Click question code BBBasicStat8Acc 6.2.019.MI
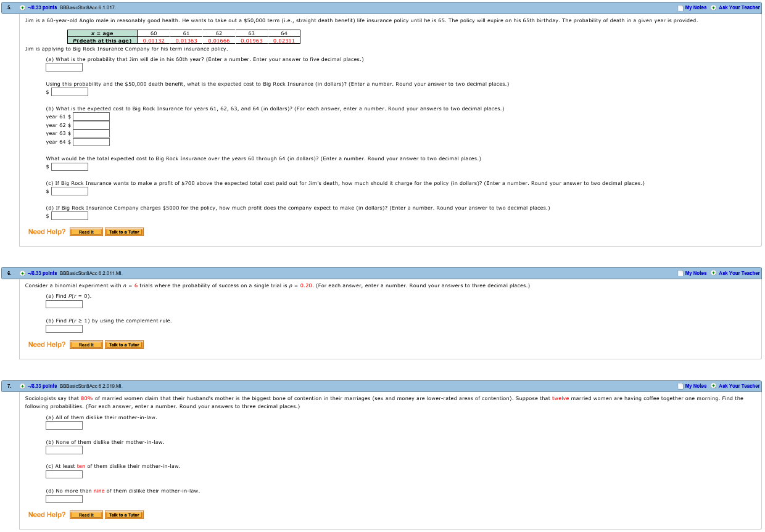The image size is (765, 532). point(91,386)
